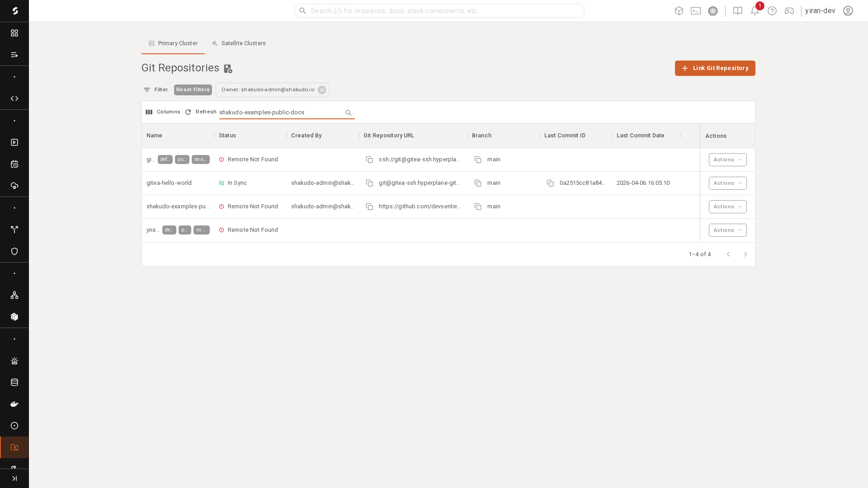Open Actions dropdown for gitea-hello-world
The image size is (868, 488).
point(727,183)
